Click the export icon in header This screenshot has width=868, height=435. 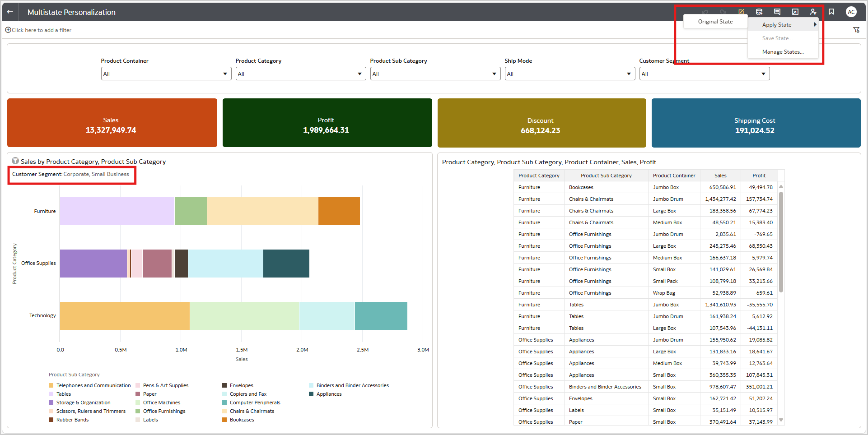coord(795,12)
